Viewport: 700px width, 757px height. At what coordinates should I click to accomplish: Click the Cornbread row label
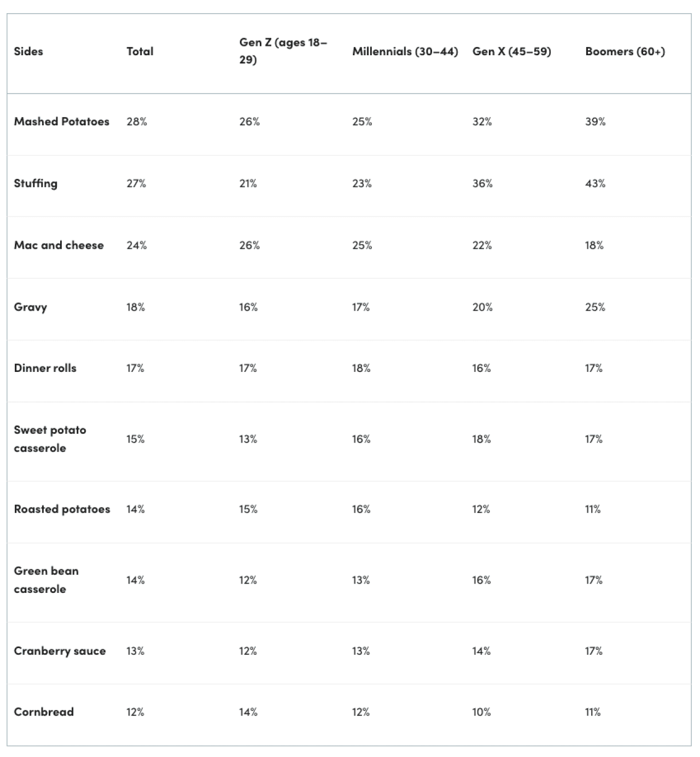(44, 712)
